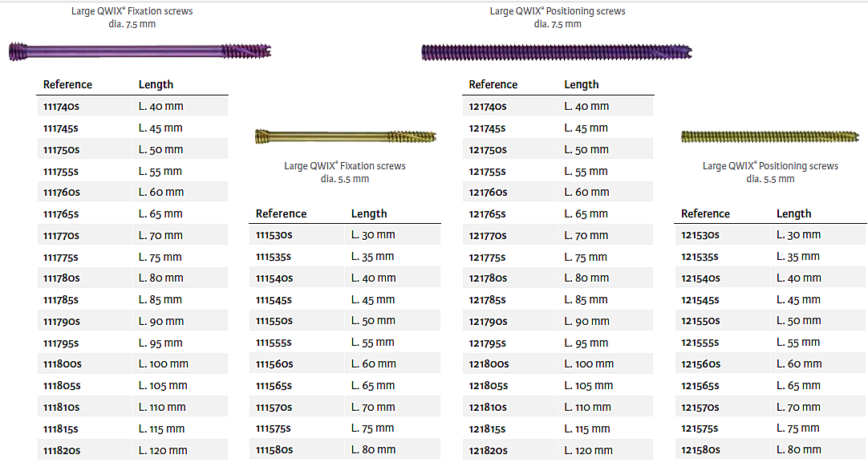Choose reference 121580S in the last table

[x=700, y=450]
